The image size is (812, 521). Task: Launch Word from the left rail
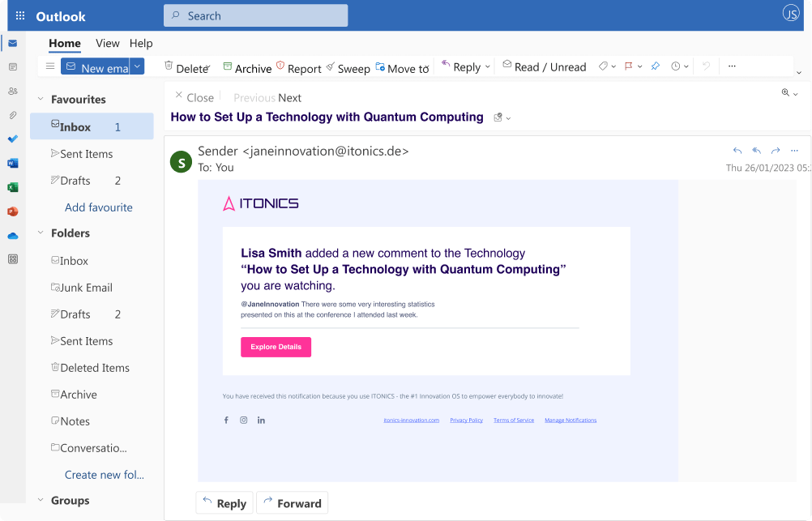[x=13, y=163]
